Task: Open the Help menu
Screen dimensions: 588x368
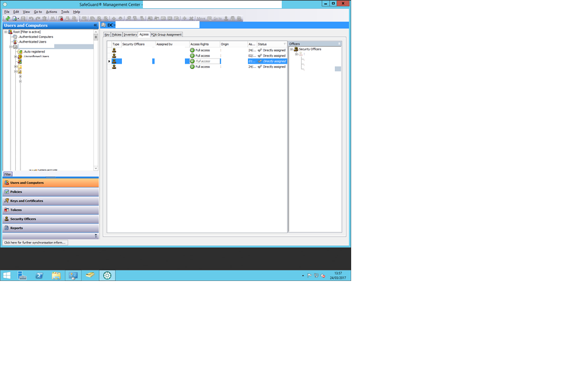Action: [76, 12]
